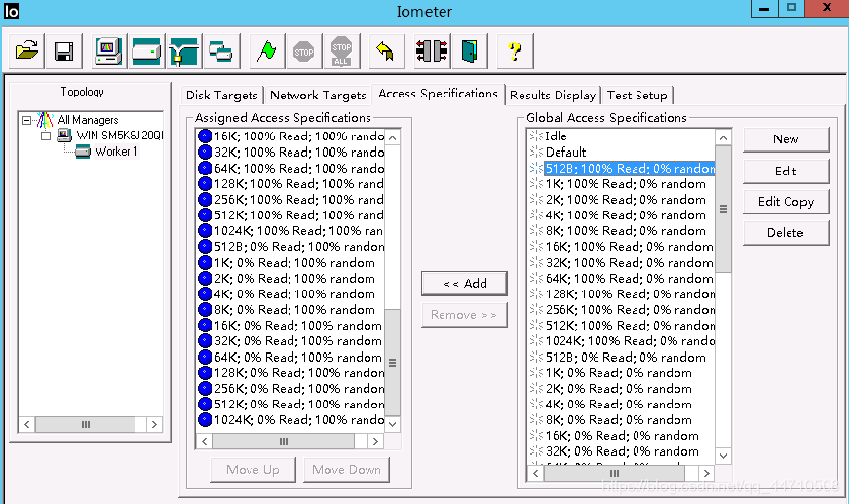The image size is (849, 504).
Task: Start a new disk worker
Action: (145, 52)
